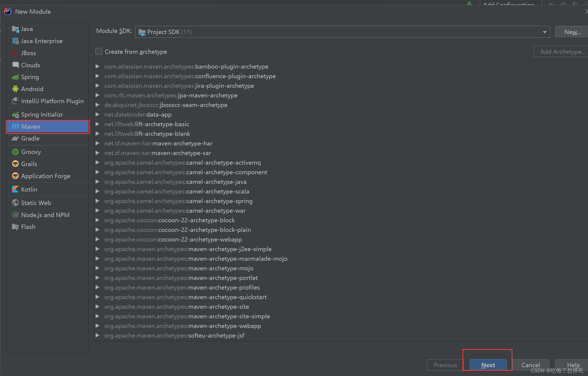Viewport: 588px width, 376px height.
Task: Select Spring Initializr in sidebar
Action: (x=48, y=114)
